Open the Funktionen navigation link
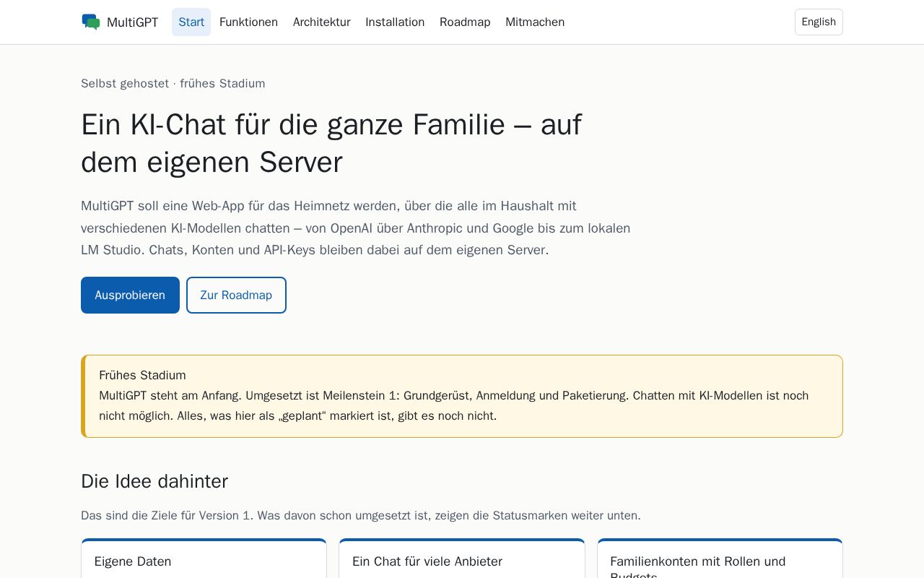This screenshot has width=924, height=578. [x=248, y=22]
